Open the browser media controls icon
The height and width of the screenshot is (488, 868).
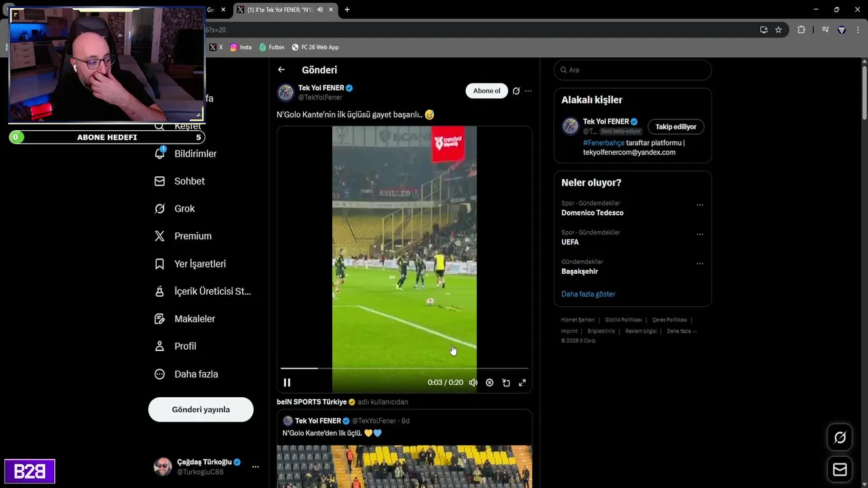[x=825, y=30]
